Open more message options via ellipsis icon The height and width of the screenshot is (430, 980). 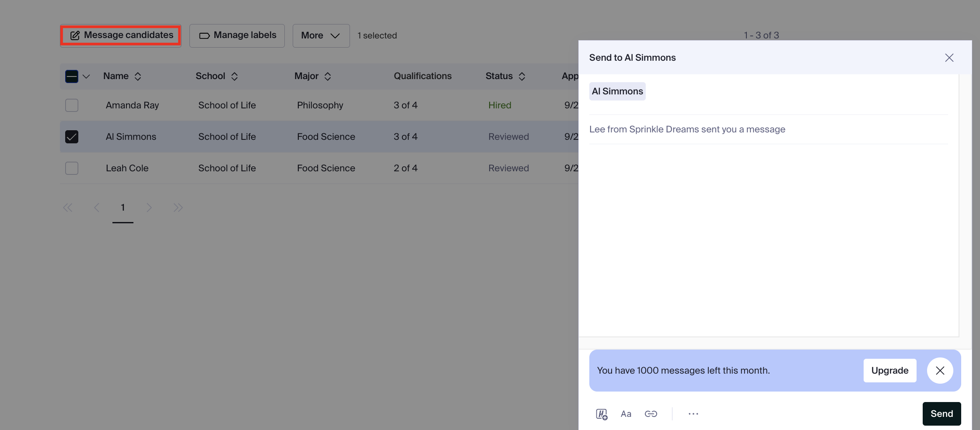pyautogui.click(x=693, y=413)
